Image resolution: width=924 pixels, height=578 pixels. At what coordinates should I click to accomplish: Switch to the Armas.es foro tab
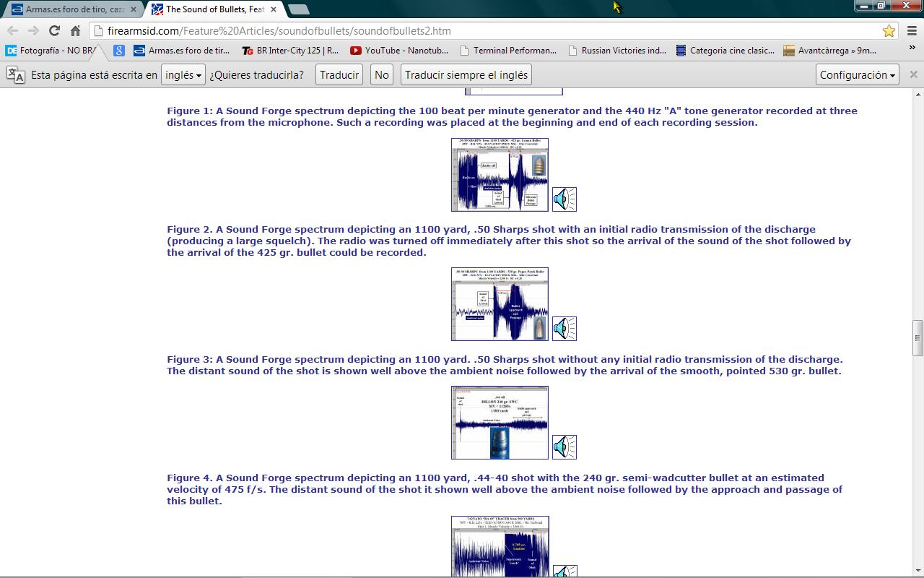click(x=72, y=9)
